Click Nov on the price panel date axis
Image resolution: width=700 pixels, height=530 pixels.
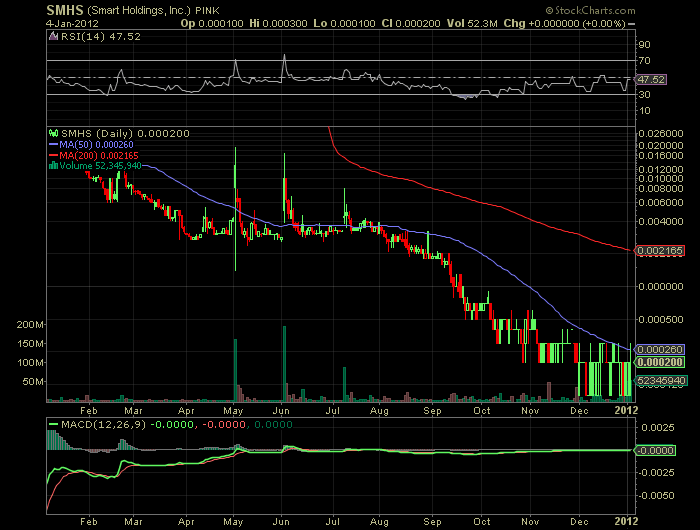[530, 411]
